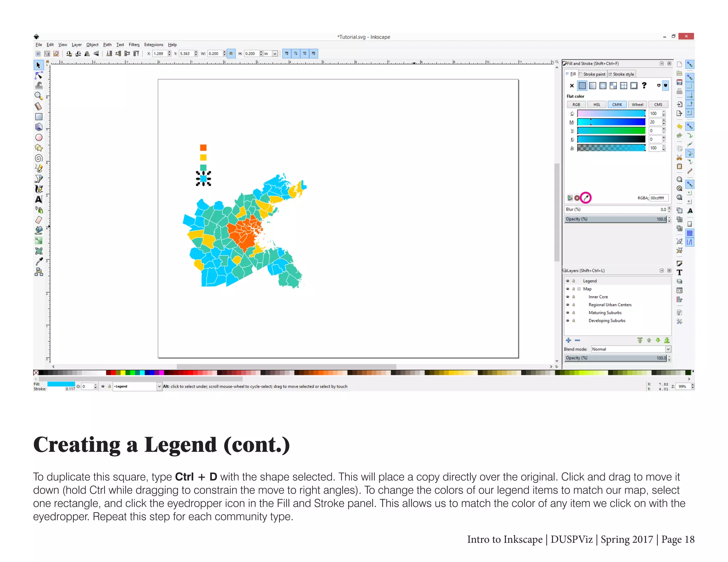Viewport: 728px width, 562px height.
Task: Toggle lock on Legend layer
Action: coord(573,281)
